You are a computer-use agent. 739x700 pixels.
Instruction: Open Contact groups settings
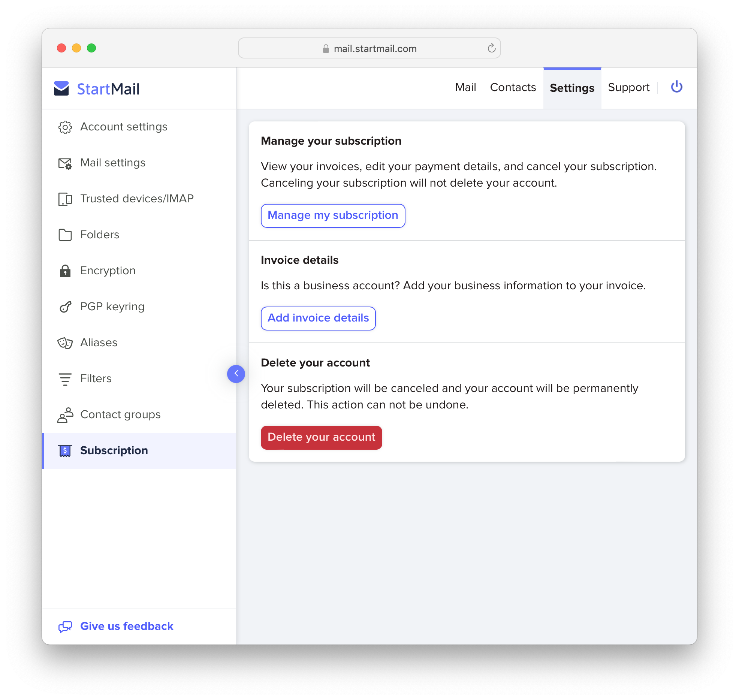pos(139,415)
